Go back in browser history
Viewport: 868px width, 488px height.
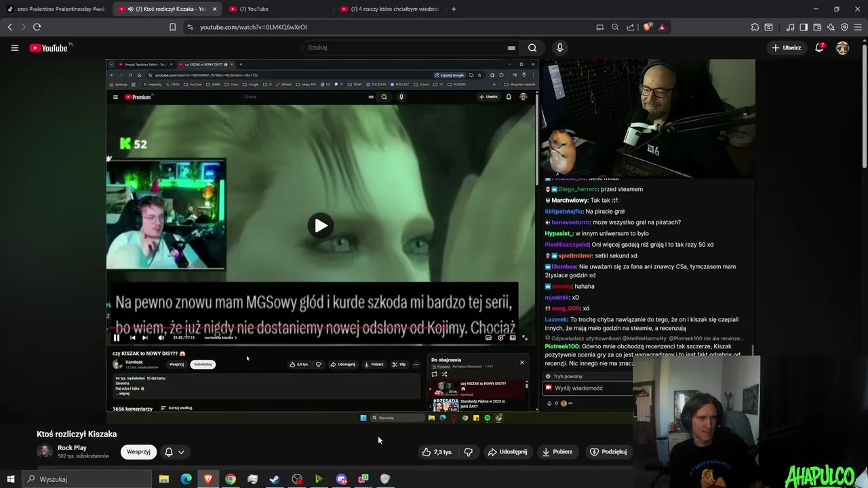pyautogui.click(x=9, y=27)
